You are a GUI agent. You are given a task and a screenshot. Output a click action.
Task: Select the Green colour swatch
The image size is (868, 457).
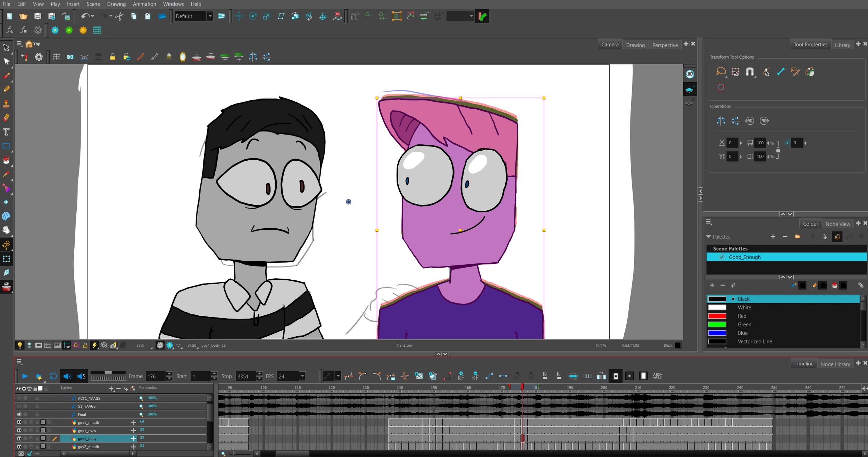point(717,324)
